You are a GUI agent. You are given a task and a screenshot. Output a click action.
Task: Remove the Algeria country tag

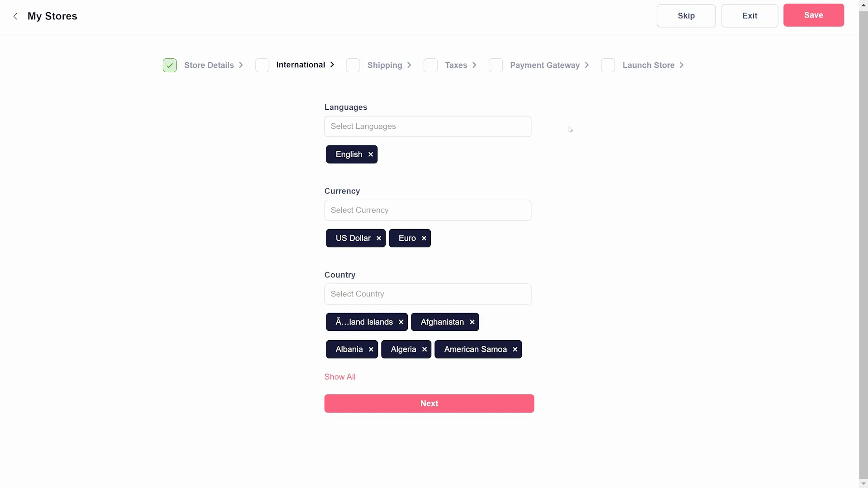coord(425,349)
